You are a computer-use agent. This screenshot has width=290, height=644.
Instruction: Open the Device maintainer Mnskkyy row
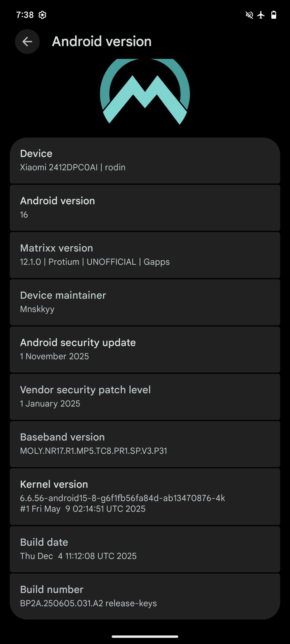pyautogui.click(x=145, y=302)
